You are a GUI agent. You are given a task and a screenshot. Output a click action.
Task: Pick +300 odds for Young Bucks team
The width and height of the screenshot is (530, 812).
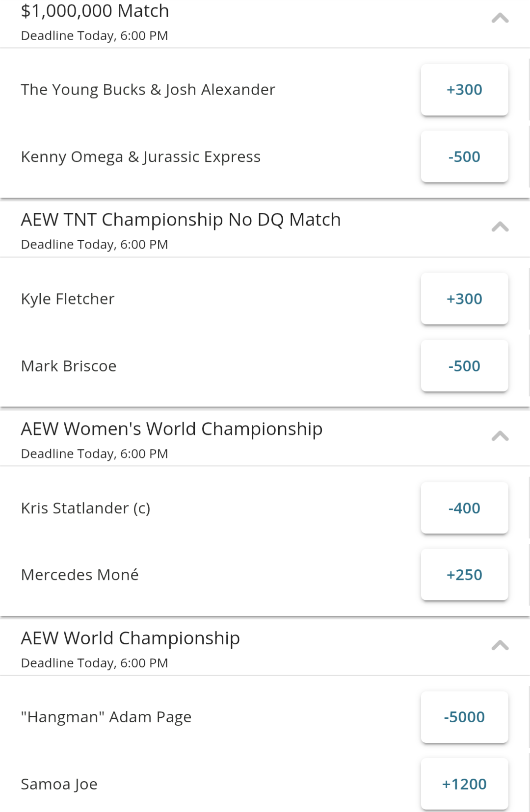464,90
